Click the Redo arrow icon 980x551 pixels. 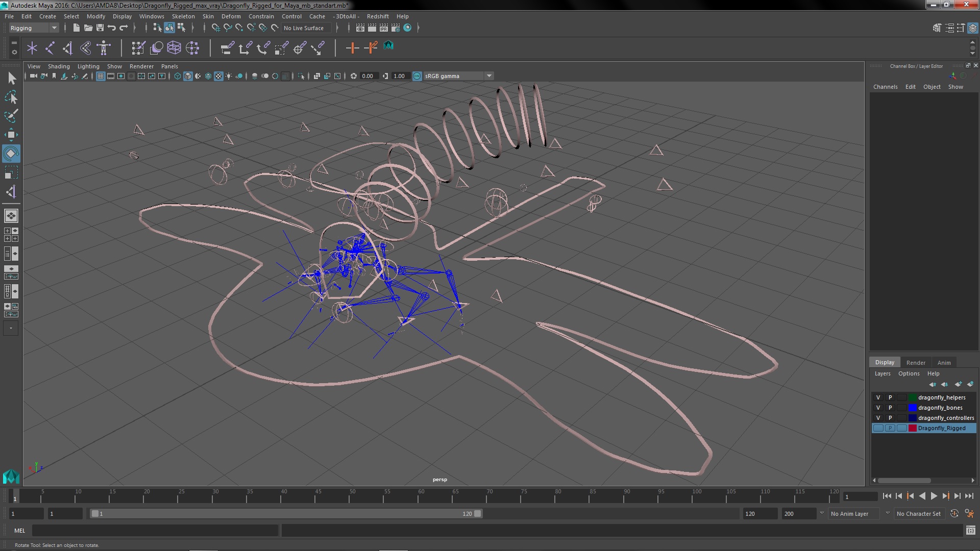[x=124, y=28]
